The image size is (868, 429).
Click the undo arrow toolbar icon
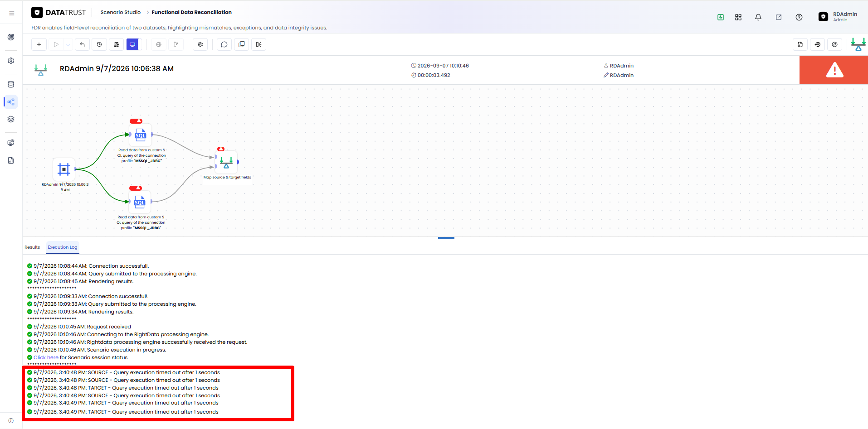point(82,44)
